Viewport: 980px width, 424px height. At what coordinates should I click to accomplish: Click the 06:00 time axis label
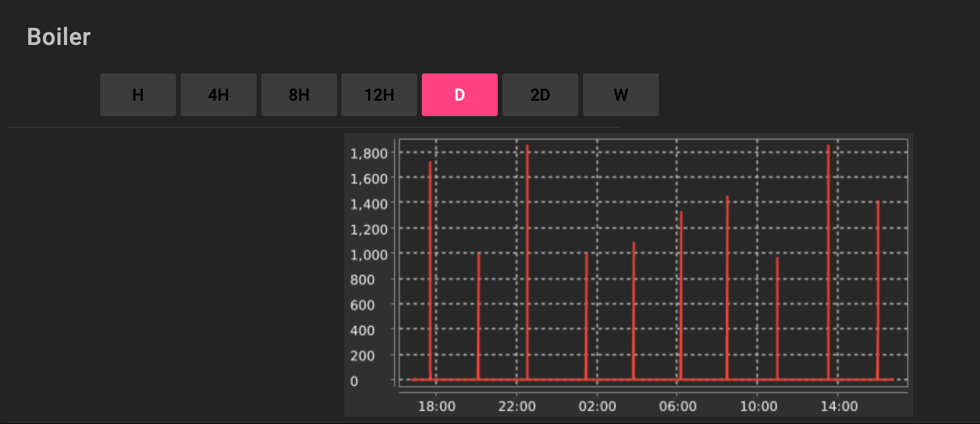click(678, 406)
